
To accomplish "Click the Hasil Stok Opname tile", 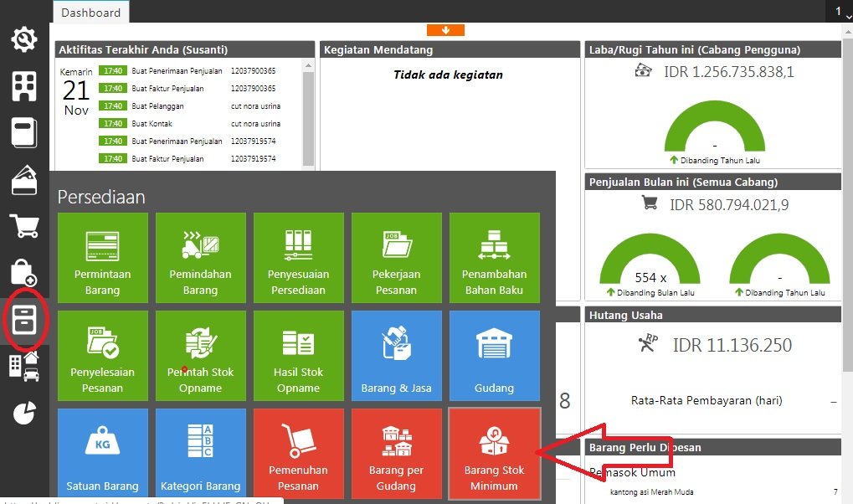I will (299, 355).
